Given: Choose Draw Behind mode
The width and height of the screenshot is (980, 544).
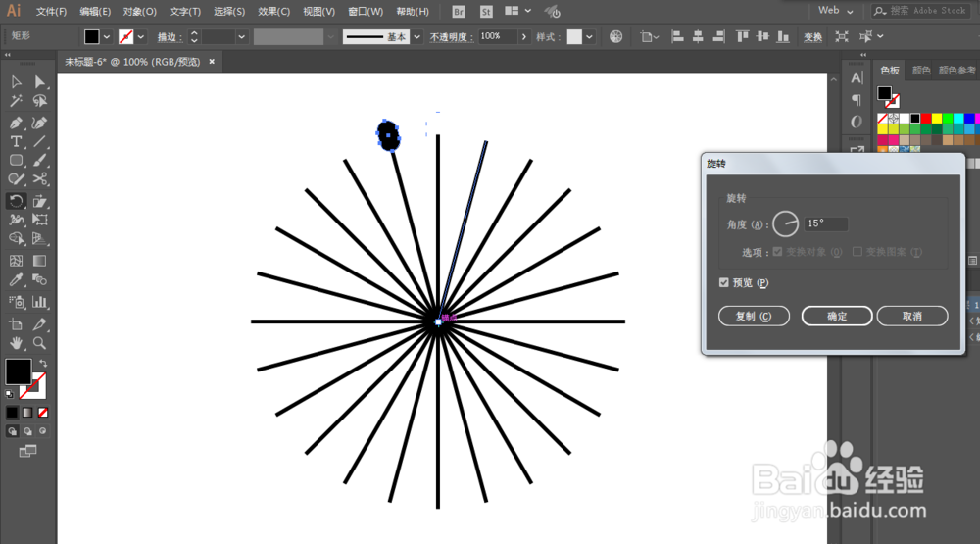Looking at the screenshot, I should tap(27, 431).
